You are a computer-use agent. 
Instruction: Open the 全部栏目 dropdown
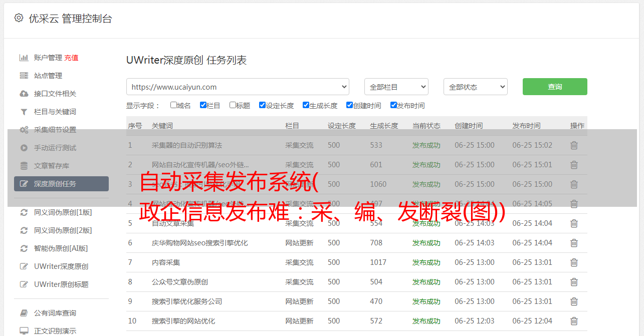(x=396, y=87)
